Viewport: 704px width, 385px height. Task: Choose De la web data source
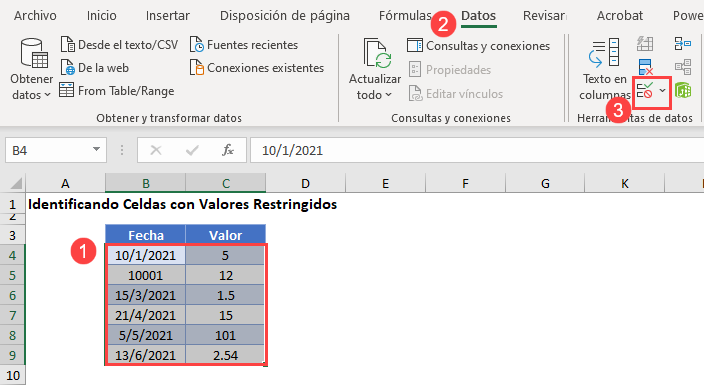[x=95, y=68]
